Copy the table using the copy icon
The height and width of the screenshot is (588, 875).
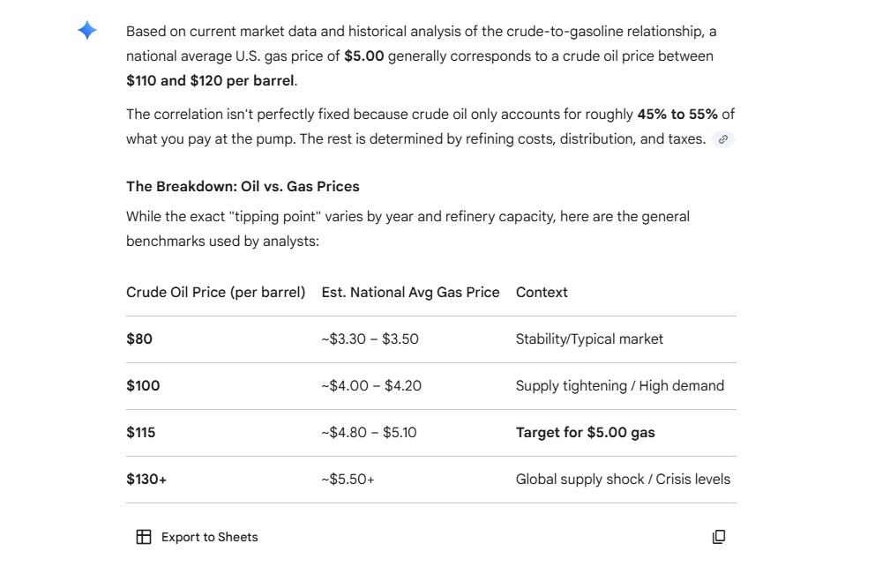(719, 537)
